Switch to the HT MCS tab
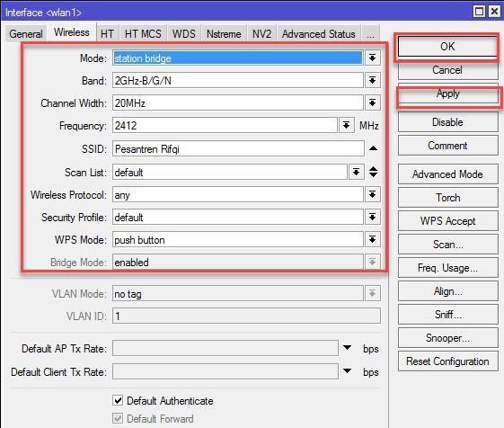 pyautogui.click(x=143, y=34)
